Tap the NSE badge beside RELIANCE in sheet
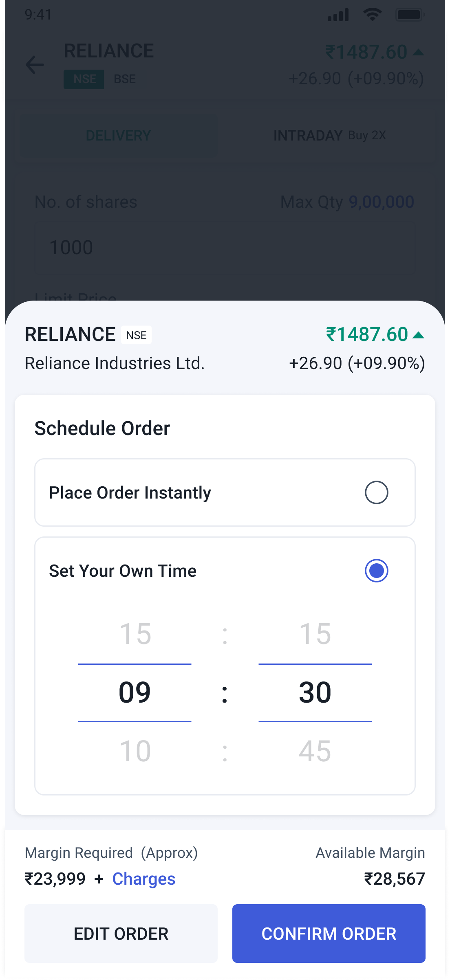 136,335
